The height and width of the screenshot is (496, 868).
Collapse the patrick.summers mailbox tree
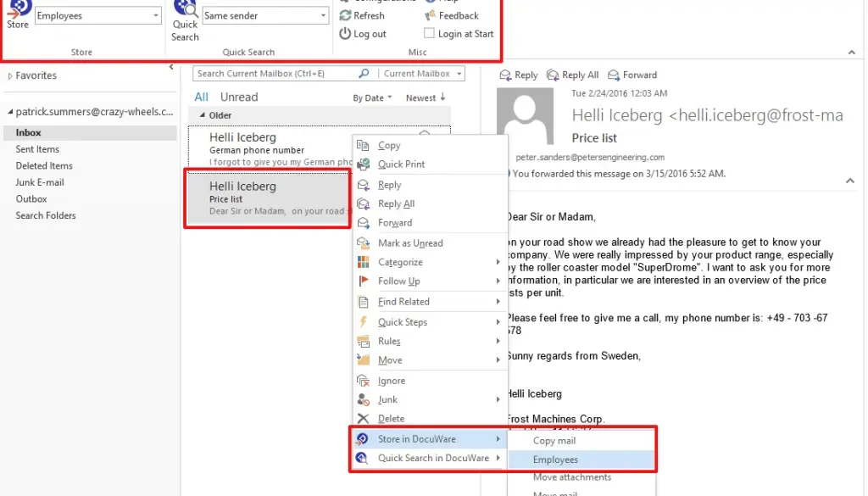(10, 112)
